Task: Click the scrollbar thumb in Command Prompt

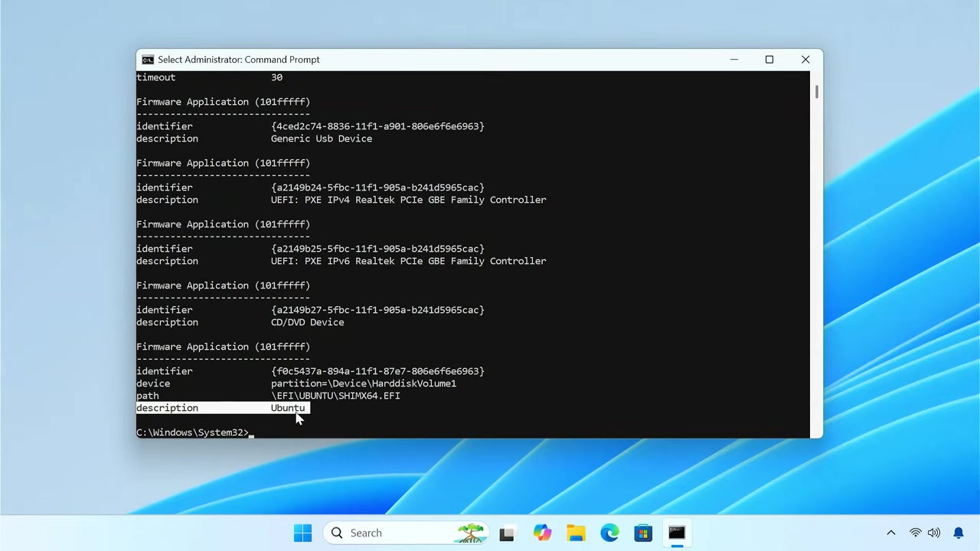Action: pyautogui.click(x=816, y=92)
